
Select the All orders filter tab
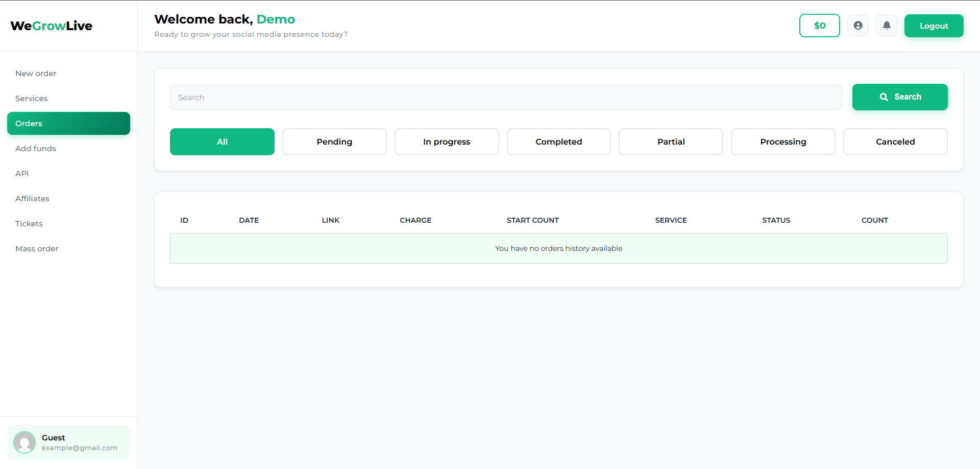click(x=222, y=142)
